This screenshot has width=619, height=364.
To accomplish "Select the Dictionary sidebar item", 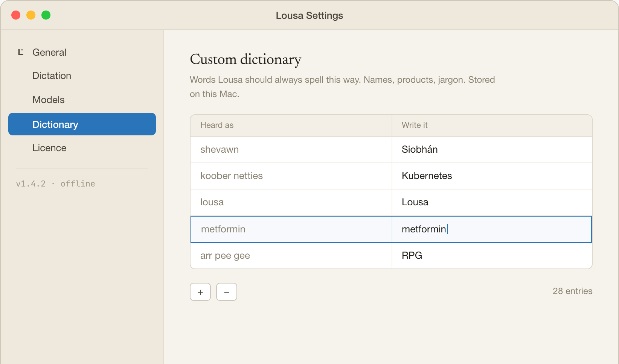I will (x=82, y=124).
